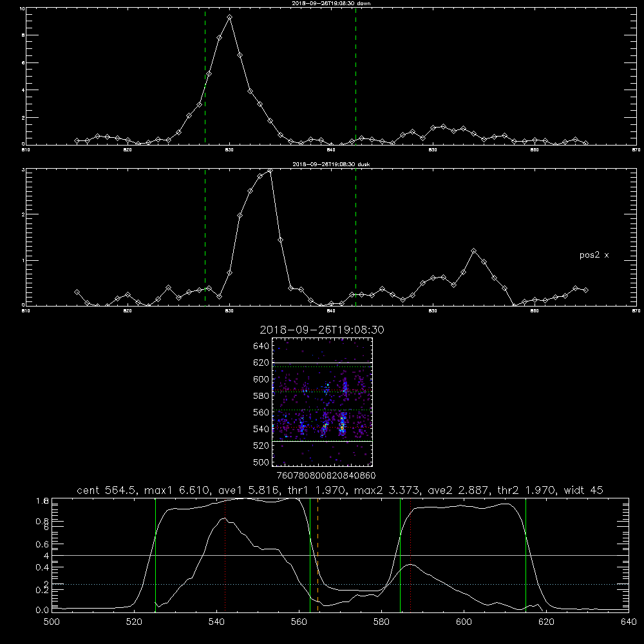Click the horizontal dotted threshold line in bottom plot
644x644 pixels.
tap(340, 584)
